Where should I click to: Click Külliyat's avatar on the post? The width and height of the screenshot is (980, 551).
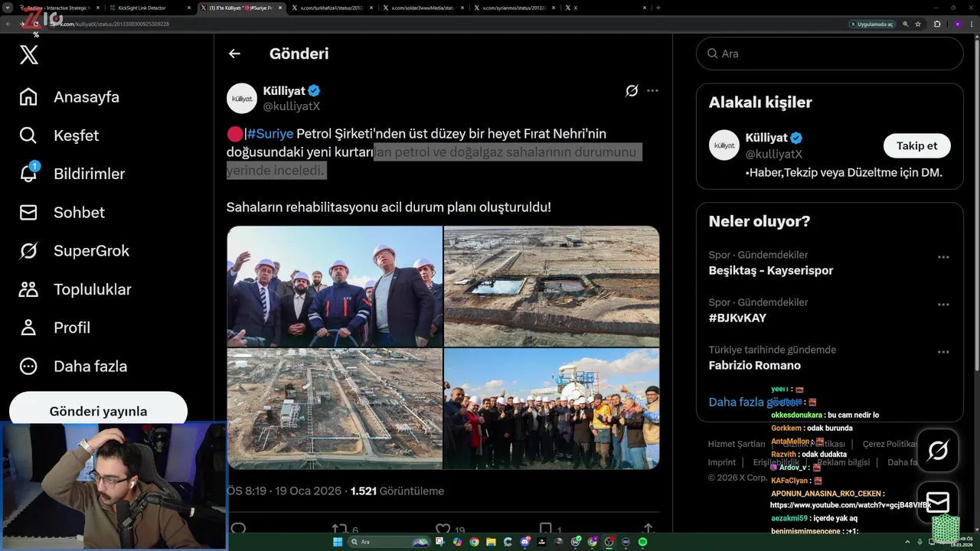coord(242,99)
